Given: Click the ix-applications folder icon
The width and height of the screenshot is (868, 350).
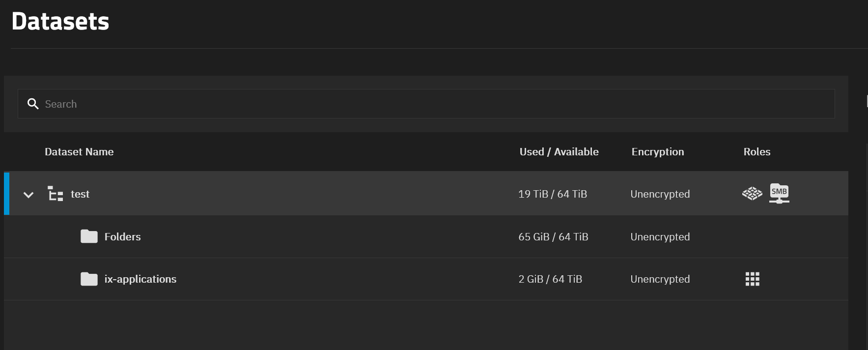Looking at the screenshot, I should pos(89,279).
